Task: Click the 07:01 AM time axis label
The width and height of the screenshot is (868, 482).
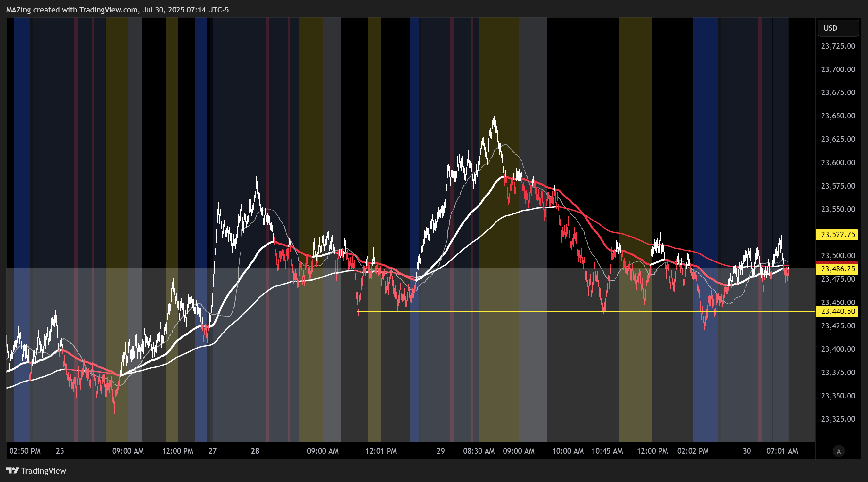Action: click(x=782, y=451)
